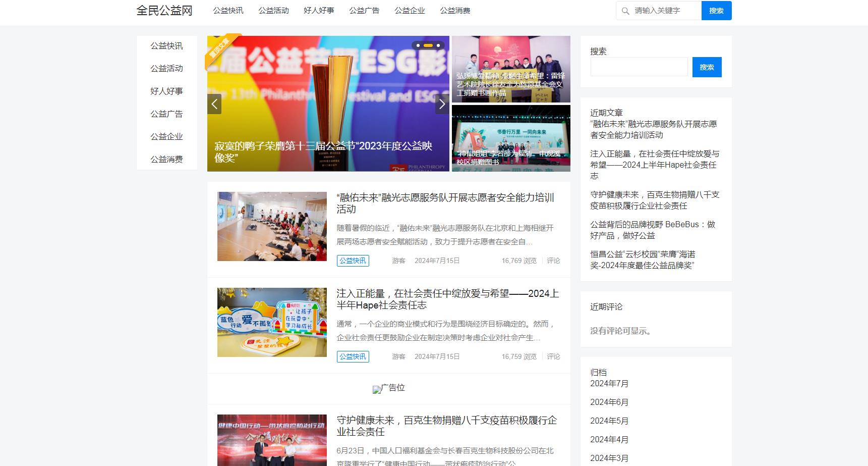The image size is (868, 466).
Task: Click the header blue 搜索 button
Action: click(x=716, y=11)
